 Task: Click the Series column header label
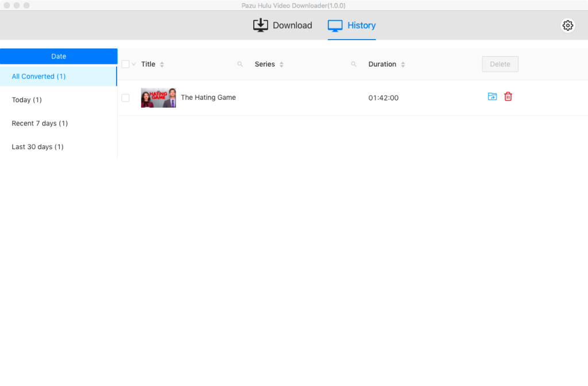[265, 64]
